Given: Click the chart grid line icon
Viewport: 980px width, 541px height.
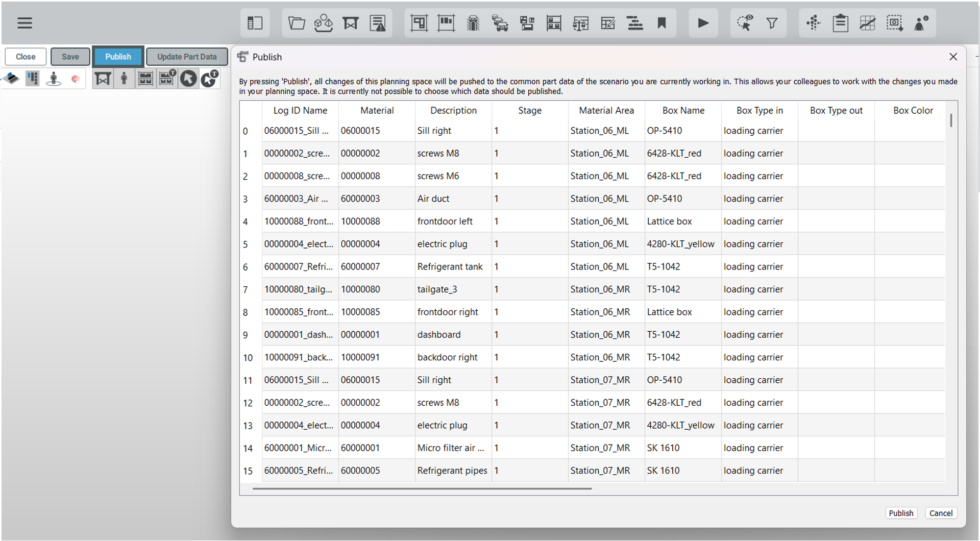Looking at the screenshot, I should pos(868,23).
